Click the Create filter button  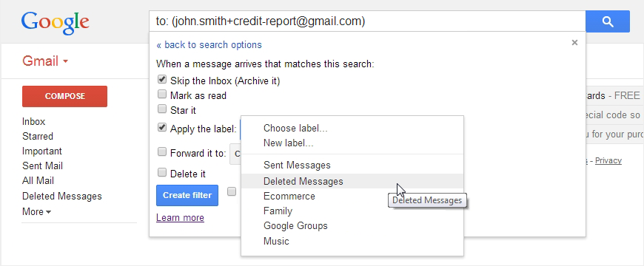[x=187, y=196]
